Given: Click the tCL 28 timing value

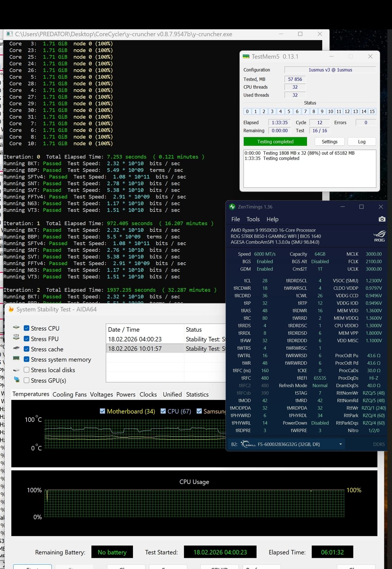Looking at the screenshot, I should coord(265,280).
